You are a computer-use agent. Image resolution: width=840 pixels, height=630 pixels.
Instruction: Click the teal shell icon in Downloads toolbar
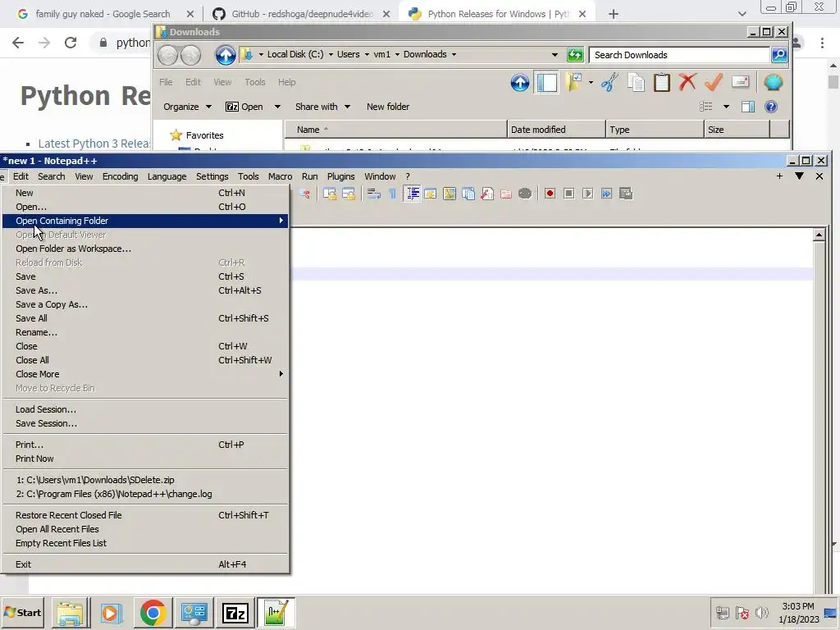tap(773, 83)
